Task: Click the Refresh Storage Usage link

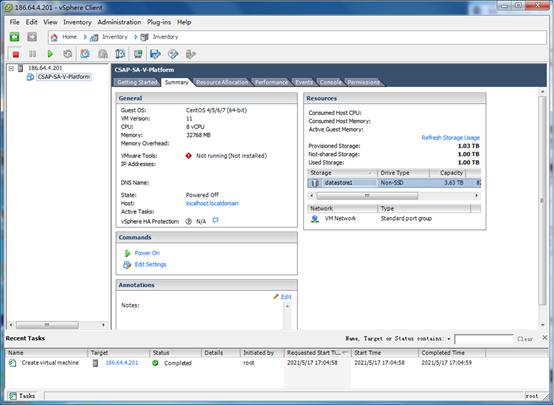Action: pos(450,138)
